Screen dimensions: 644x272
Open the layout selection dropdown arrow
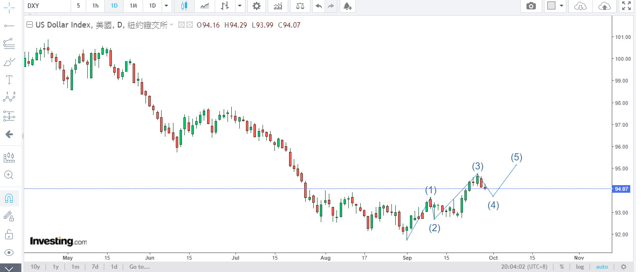click(x=562, y=6)
